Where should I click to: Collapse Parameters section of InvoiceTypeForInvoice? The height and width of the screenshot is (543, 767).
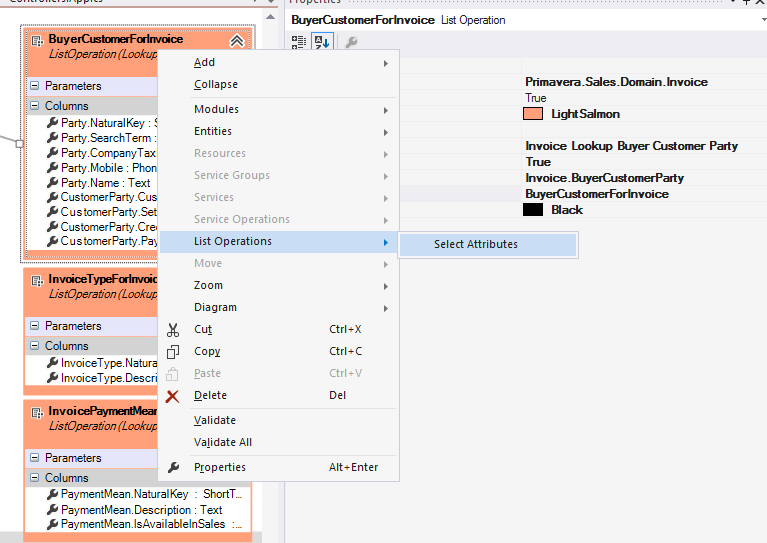34,326
